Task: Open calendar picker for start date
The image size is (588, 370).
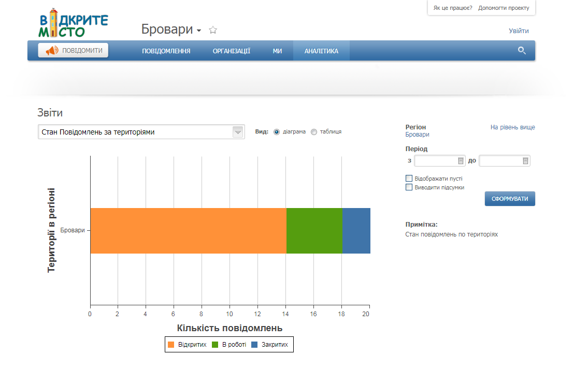Action: [x=461, y=160]
